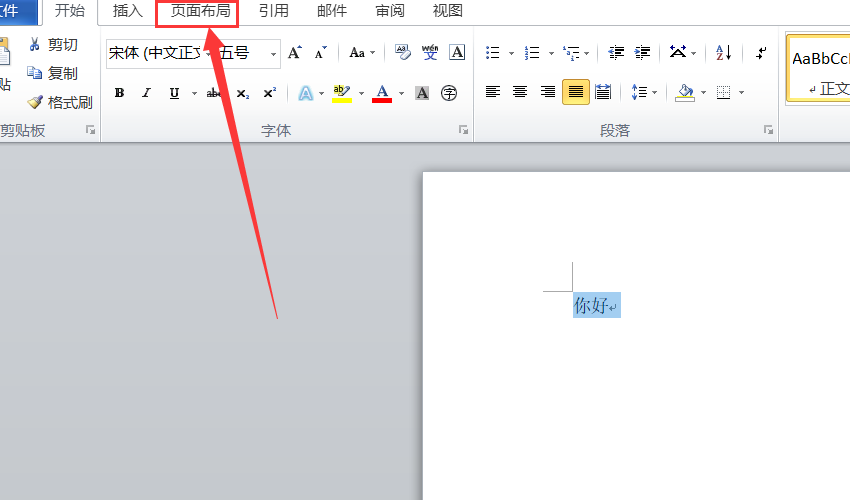
Task: Open the Text Effects dropdown arrow
Action: click(x=321, y=94)
